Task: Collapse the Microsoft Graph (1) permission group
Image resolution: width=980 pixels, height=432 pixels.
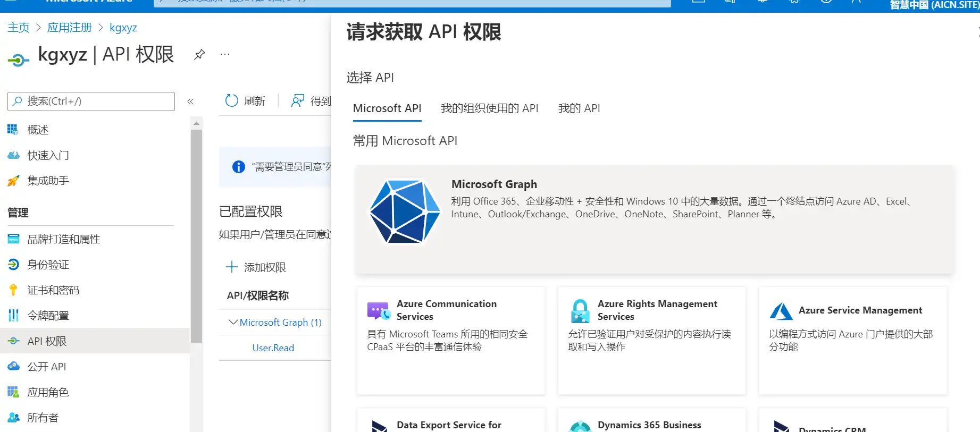Action: (x=233, y=322)
